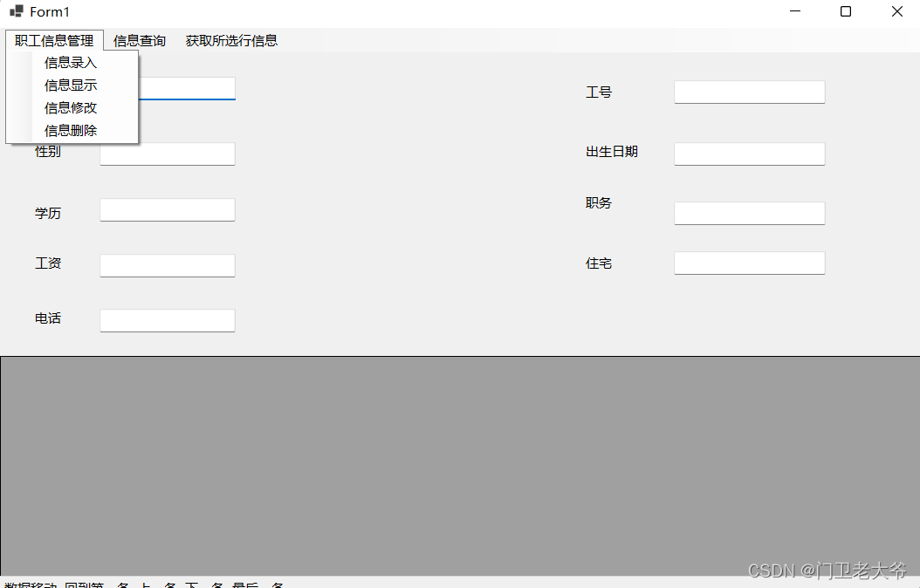920x588 pixels.
Task: Click the 工资 label
Action: 48,263
